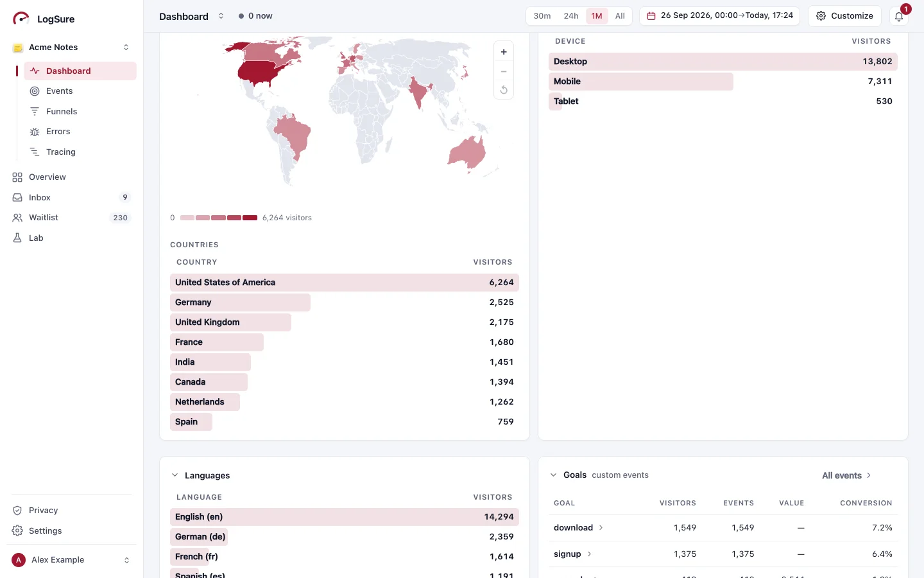Select the Mobile device row
The width and height of the screenshot is (924, 578).
coord(723,82)
